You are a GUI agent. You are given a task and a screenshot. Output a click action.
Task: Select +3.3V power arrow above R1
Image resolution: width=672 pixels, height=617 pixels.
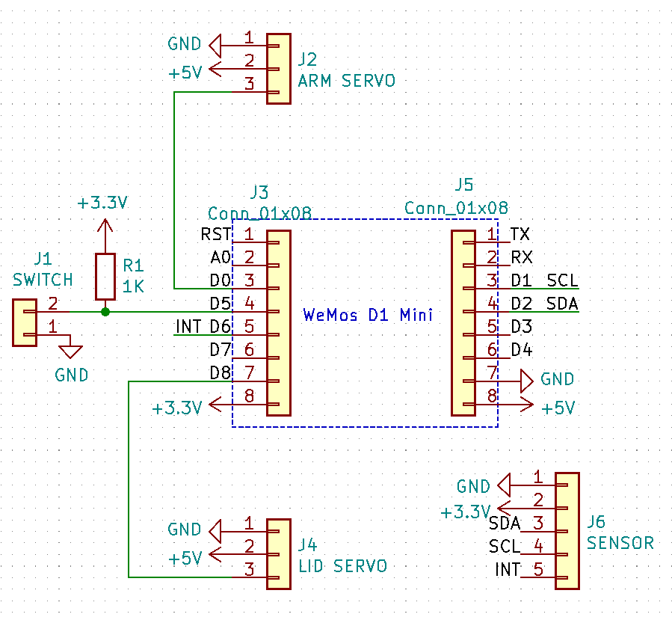pos(105,227)
